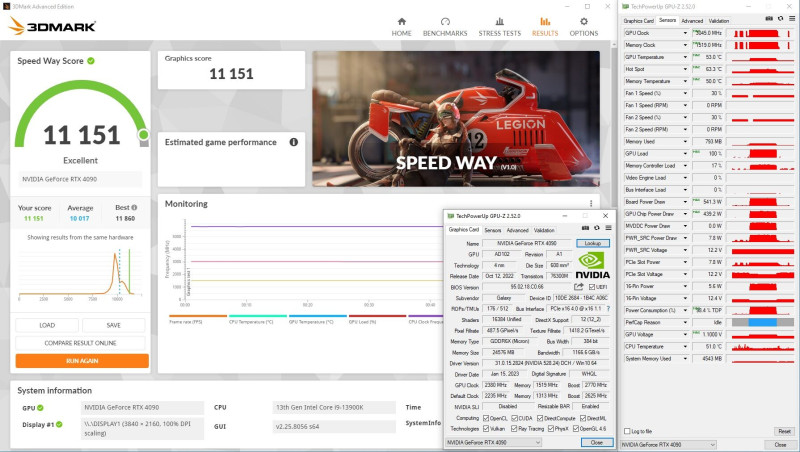Viewport: 800px width, 452px height.
Task: Open the GPU Load sensor dropdown
Action: coord(685,154)
